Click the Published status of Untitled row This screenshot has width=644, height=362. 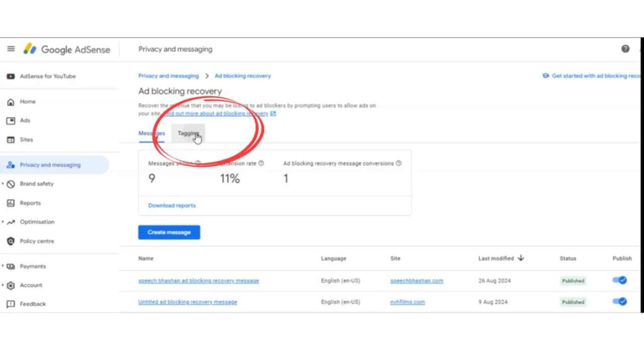pyautogui.click(x=573, y=302)
